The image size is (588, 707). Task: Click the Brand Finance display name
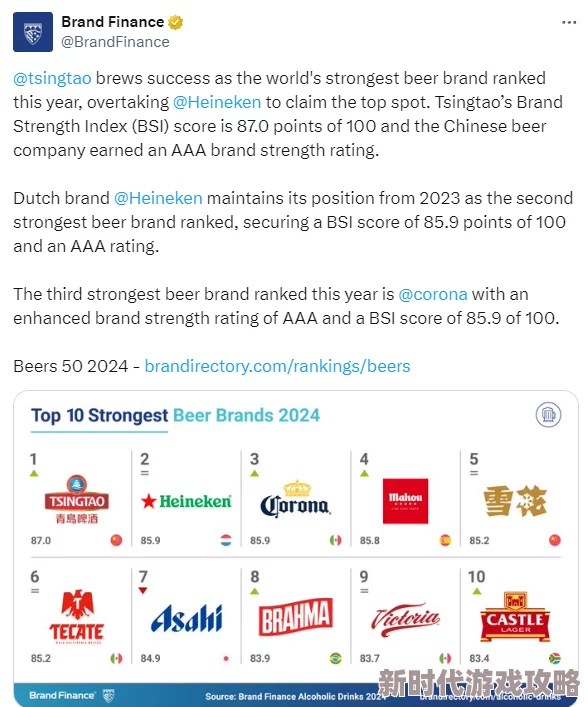point(112,22)
